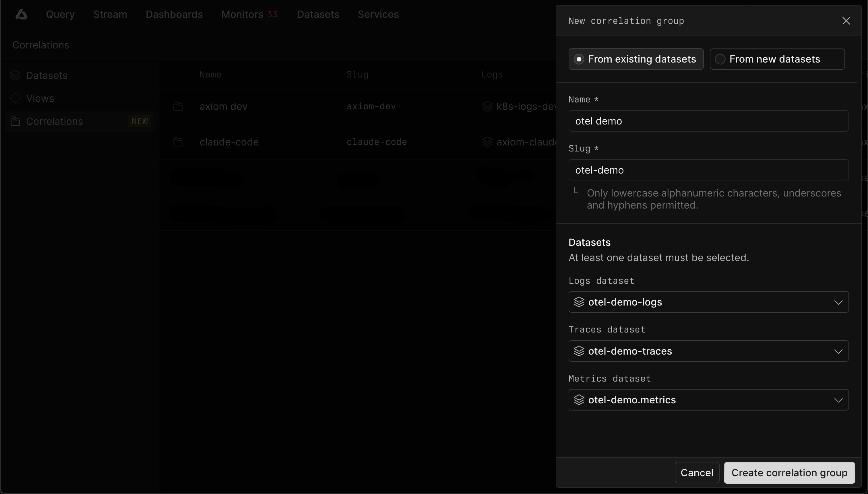
Task: Click the otel-demo-traces dataset layers icon
Action: click(579, 351)
